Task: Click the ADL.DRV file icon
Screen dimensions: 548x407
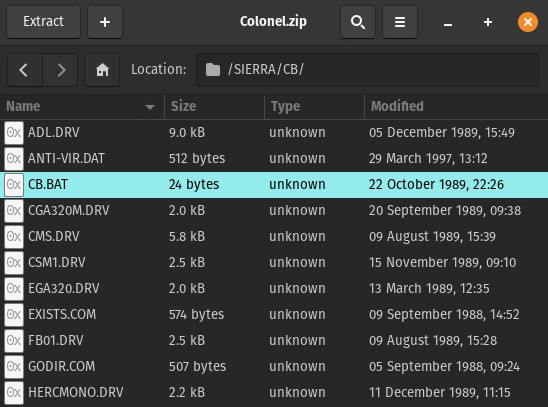Action: [14, 133]
